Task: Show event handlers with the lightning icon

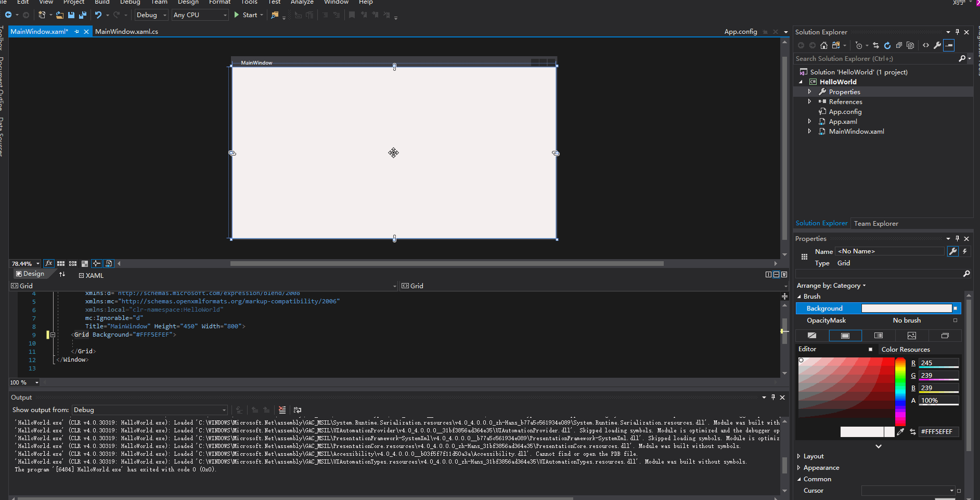Action: (x=965, y=251)
